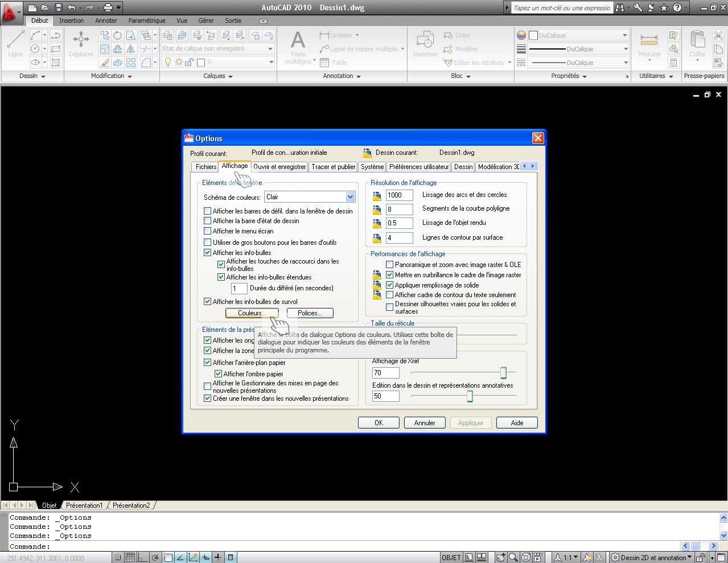Image resolution: width=728 pixels, height=563 pixels.
Task: Open 'Dessin 2D et annotation' workspace dropdown
Action: coord(651,557)
